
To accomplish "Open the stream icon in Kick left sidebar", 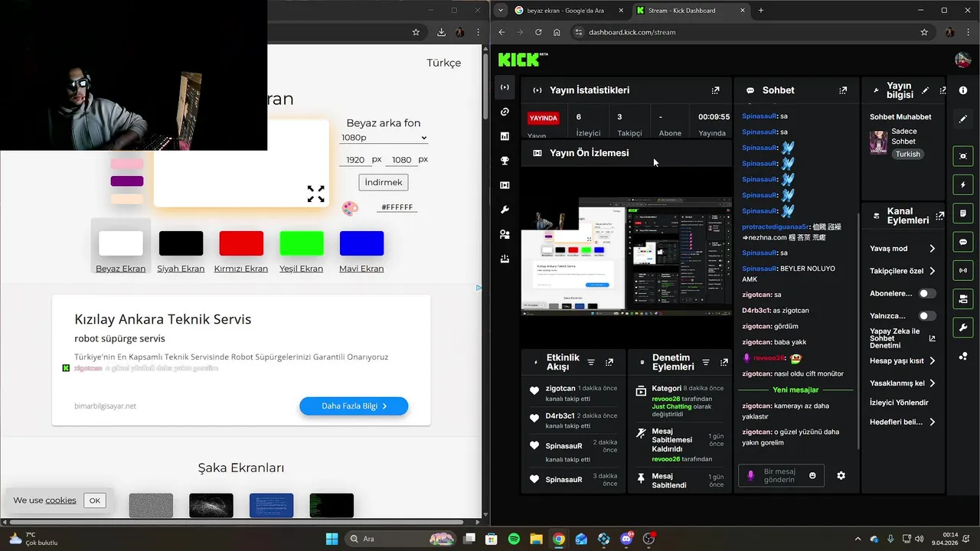I will pyautogui.click(x=505, y=87).
